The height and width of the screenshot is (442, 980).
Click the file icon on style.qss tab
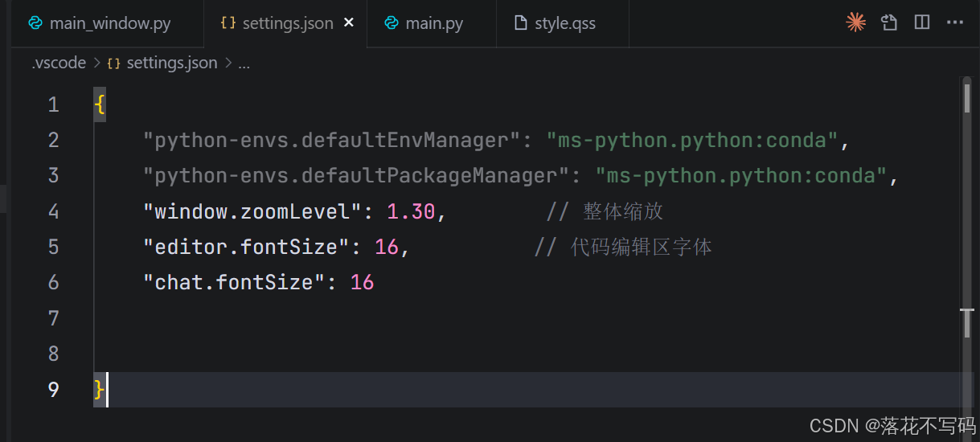(521, 23)
